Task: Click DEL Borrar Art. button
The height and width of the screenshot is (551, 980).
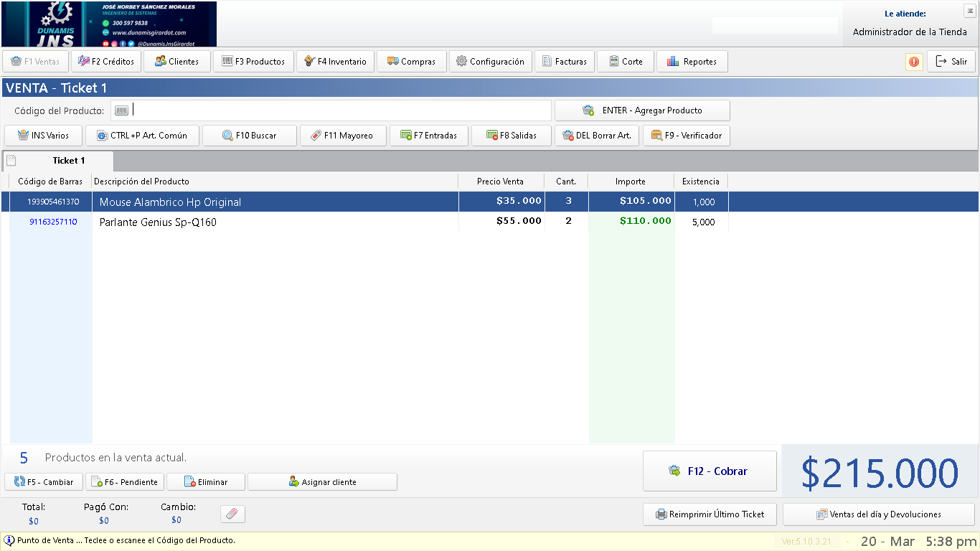Action: [x=597, y=136]
